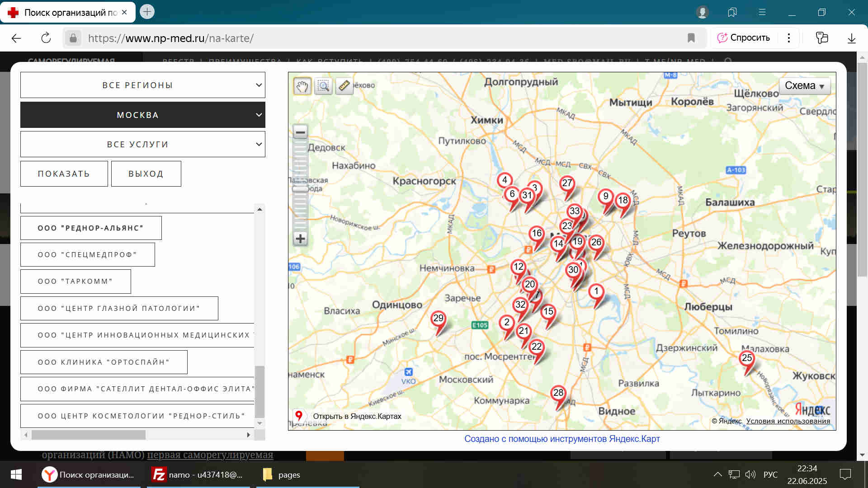The height and width of the screenshot is (488, 868).
Task: Click the map zoom level slider handle
Action: [300, 189]
